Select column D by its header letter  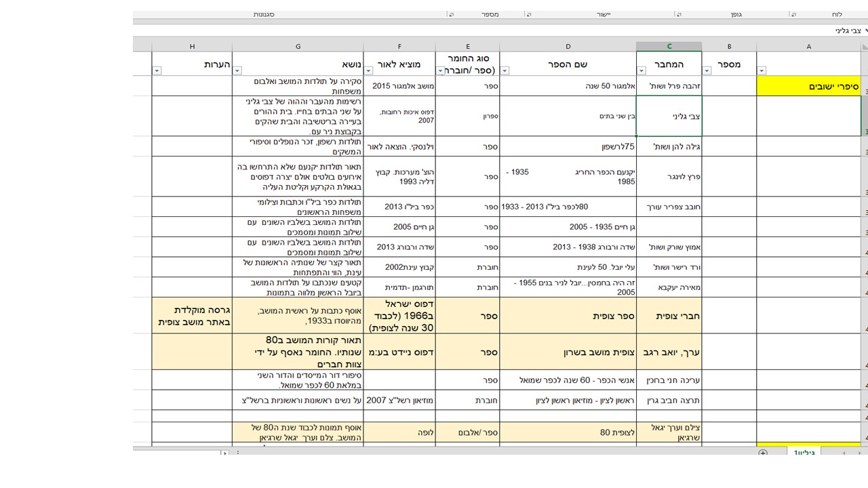(x=568, y=47)
